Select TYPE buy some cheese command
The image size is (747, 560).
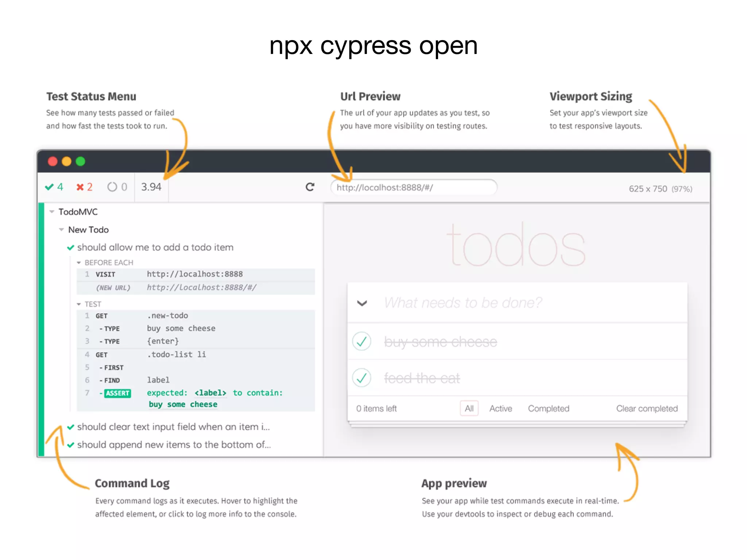(196, 328)
